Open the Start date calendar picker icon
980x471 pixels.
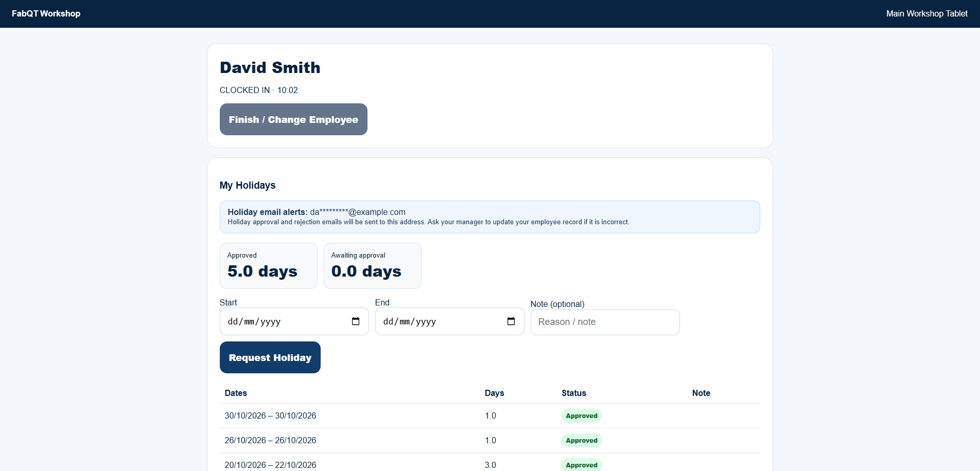pos(356,321)
